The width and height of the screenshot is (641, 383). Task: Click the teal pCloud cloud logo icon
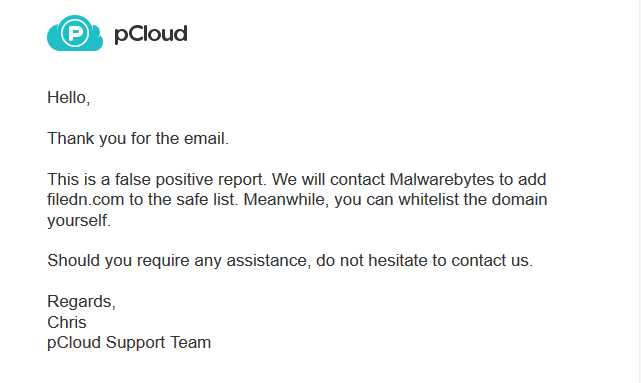pos(75,33)
